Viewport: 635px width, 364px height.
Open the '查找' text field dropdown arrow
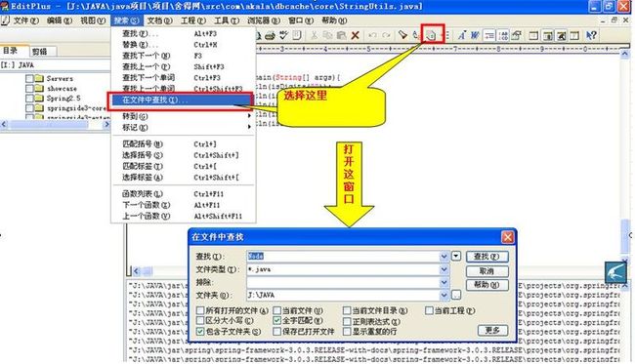444,256
